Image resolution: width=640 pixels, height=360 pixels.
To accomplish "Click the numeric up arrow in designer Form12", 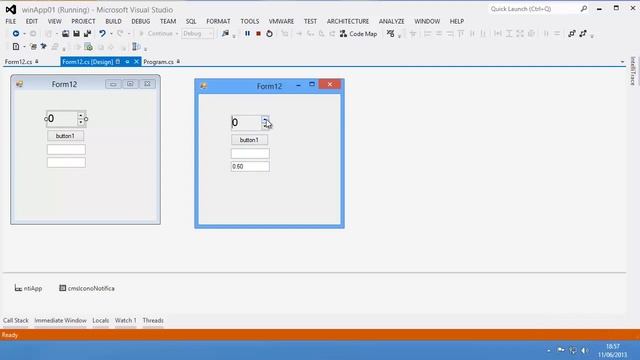I will 81,116.
